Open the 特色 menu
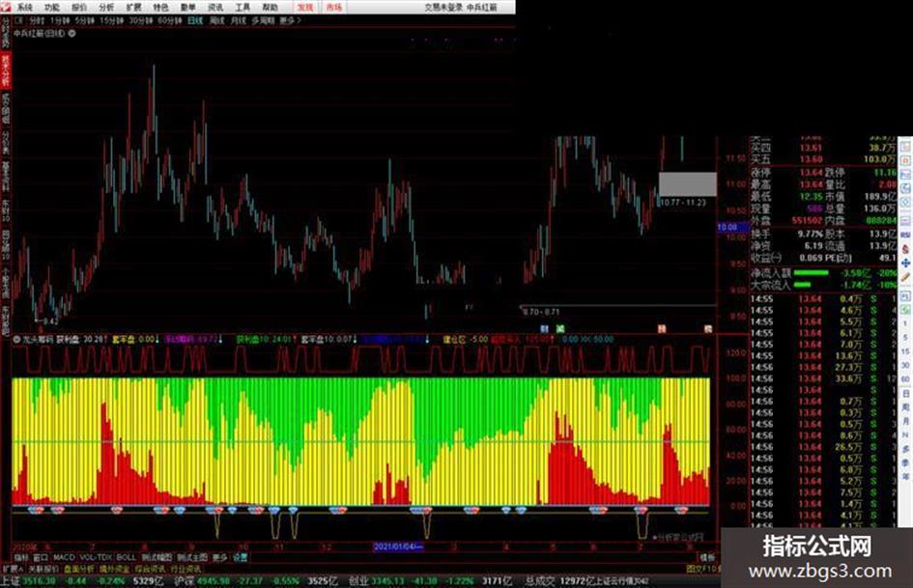Viewport: 913px width, 588px height. (x=160, y=8)
